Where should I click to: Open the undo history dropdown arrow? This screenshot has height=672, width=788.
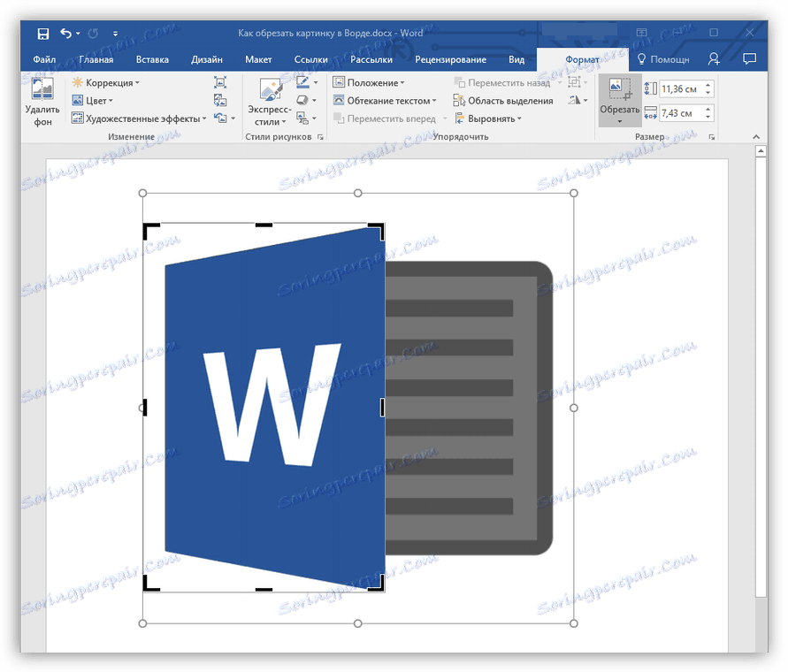click(x=78, y=34)
